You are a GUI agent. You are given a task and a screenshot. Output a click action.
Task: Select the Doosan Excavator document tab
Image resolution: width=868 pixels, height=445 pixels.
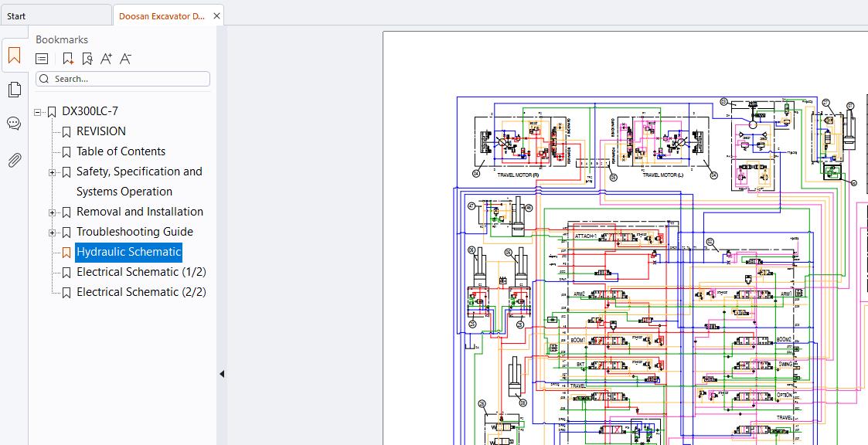pos(162,16)
